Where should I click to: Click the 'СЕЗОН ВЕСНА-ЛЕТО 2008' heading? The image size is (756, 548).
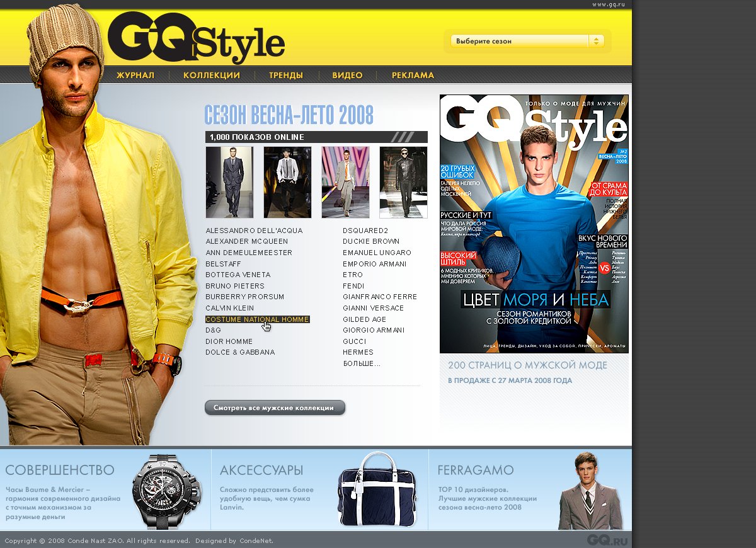(x=289, y=115)
